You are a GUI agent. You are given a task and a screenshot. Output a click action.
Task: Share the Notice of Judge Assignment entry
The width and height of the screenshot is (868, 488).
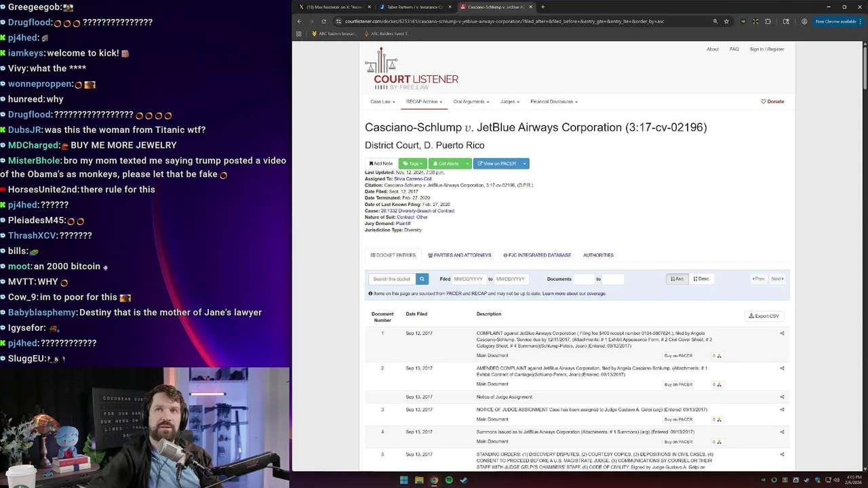click(782, 396)
